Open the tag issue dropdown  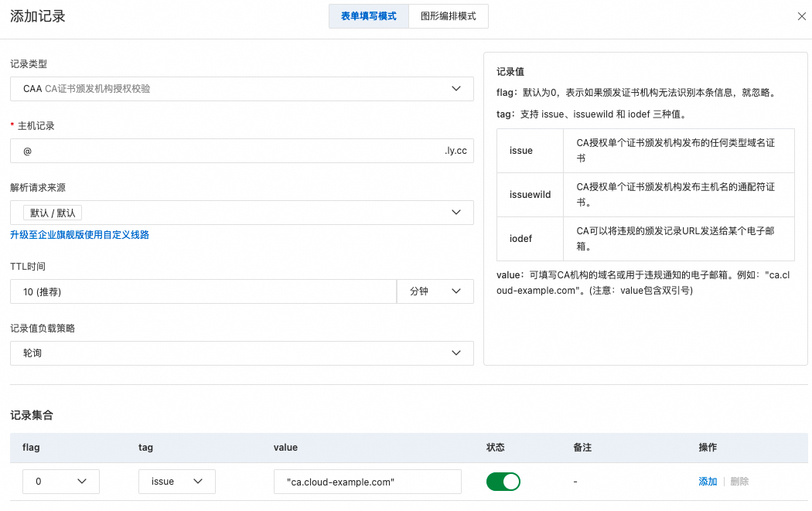177,482
